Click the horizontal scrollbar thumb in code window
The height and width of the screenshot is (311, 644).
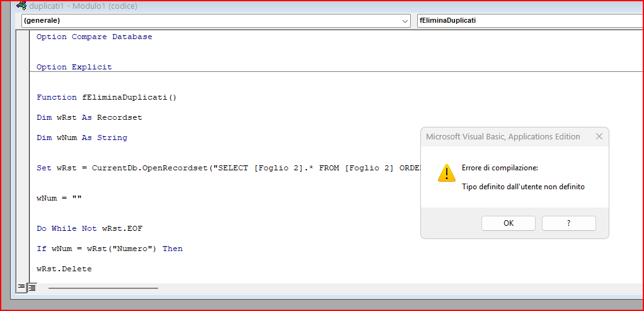tap(103, 288)
